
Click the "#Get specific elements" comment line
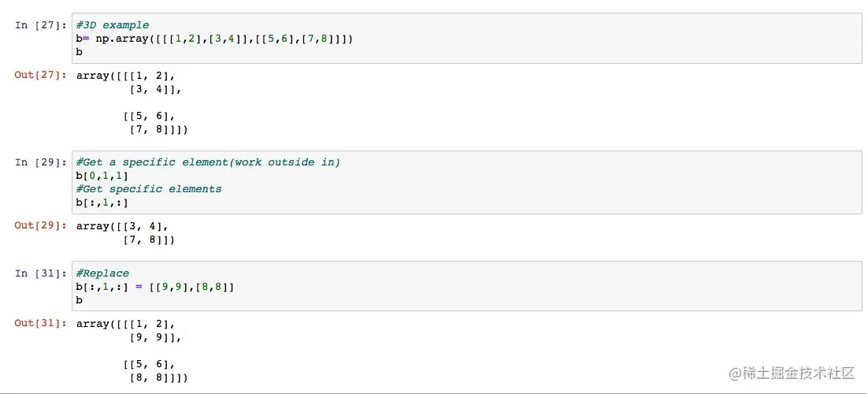(149, 189)
